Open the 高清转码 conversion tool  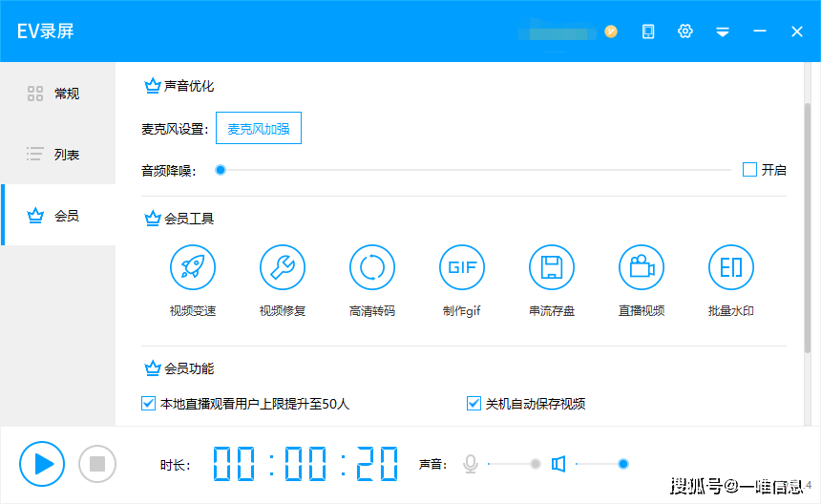pos(372,268)
